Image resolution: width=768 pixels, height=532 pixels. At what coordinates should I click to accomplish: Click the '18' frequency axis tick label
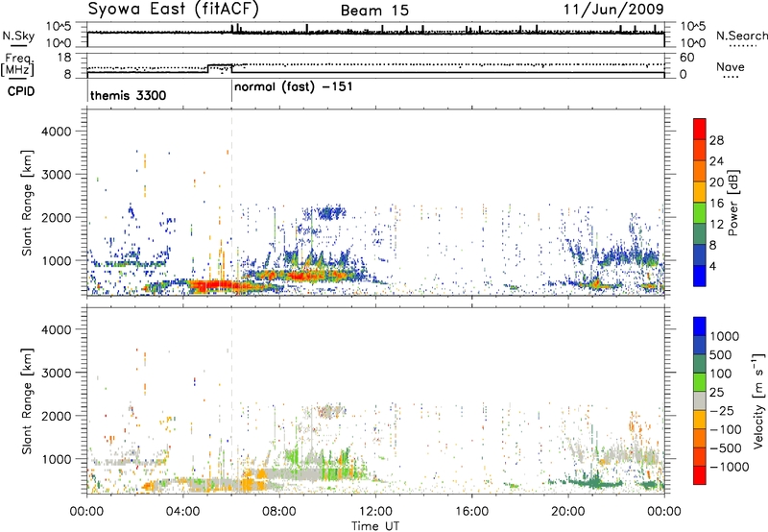64,58
